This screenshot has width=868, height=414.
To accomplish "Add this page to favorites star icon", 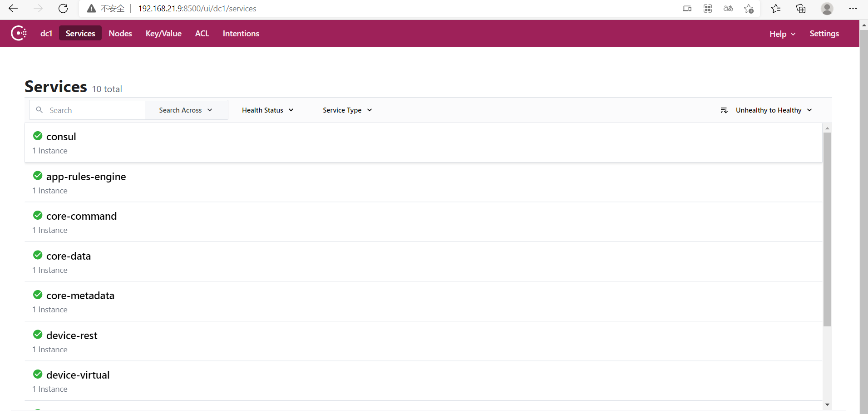I will pos(749,9).
